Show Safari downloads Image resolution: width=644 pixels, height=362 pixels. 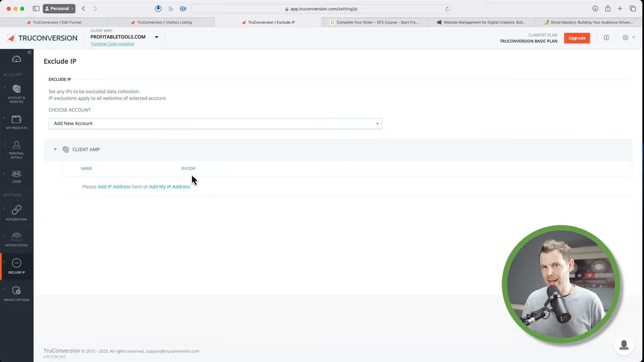coord(595,9)
